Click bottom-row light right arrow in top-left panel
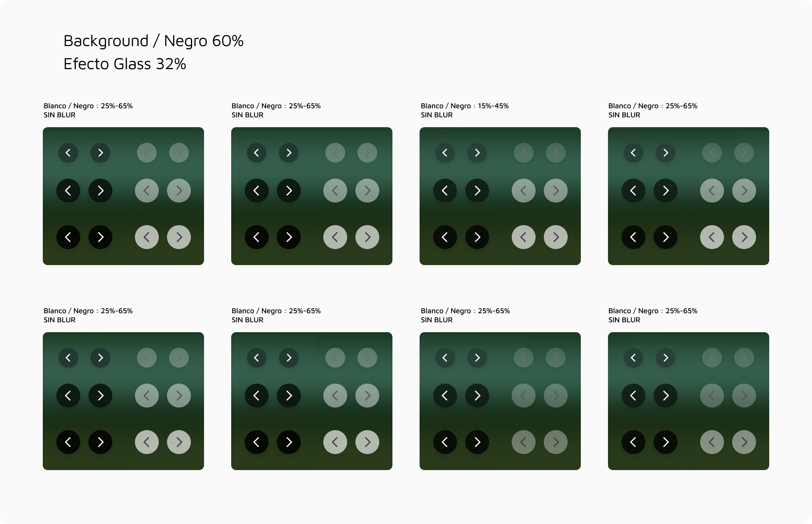Screen dimensions: 812x524 179,237
